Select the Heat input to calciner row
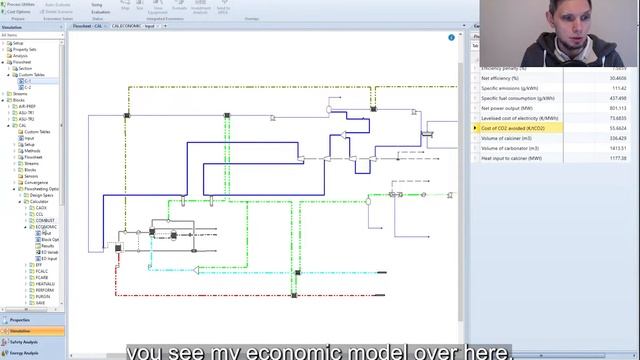Viewport: 640px width, 360px height. pos(551,158)
